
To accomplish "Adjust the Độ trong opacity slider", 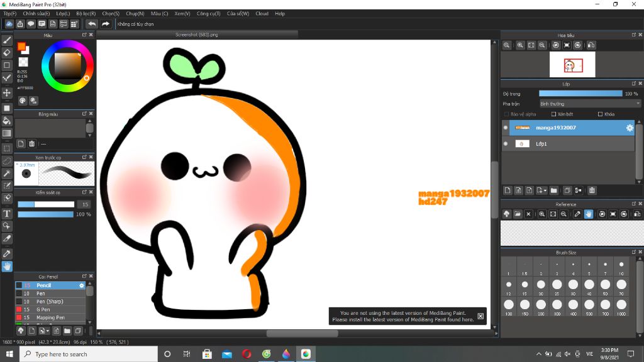I will 580,94.
